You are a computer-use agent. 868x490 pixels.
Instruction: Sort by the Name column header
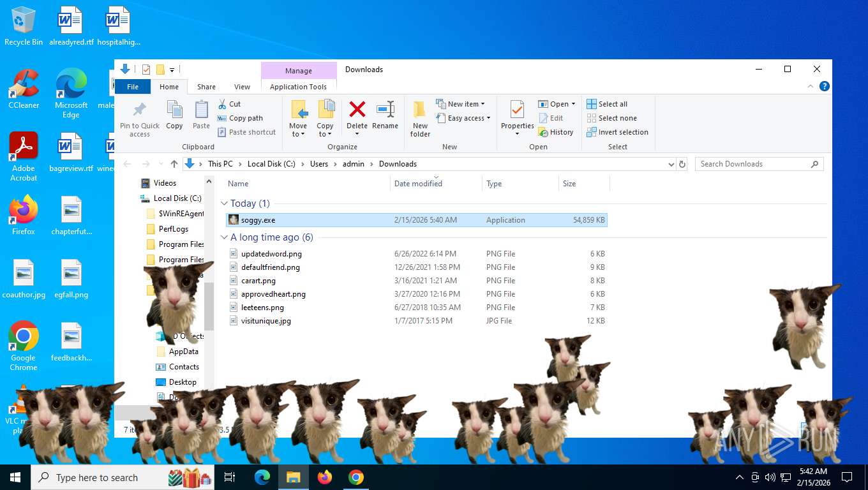(x=308, y=184)
